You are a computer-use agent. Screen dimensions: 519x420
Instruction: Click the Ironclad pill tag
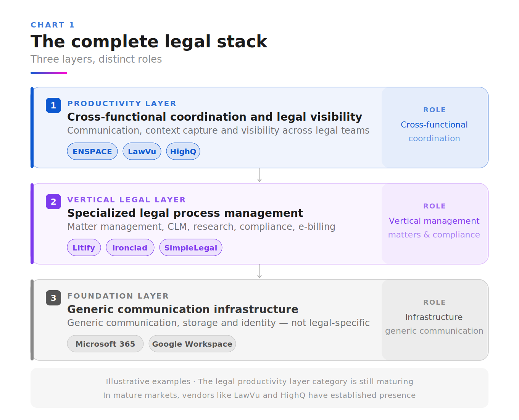(130, 247)
